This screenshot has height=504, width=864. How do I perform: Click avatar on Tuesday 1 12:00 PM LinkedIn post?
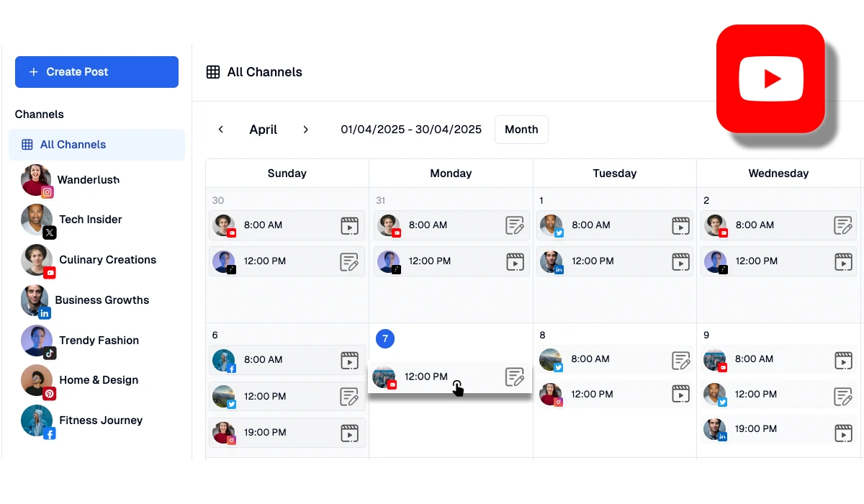pyautogui.click(x=552, y=261)
